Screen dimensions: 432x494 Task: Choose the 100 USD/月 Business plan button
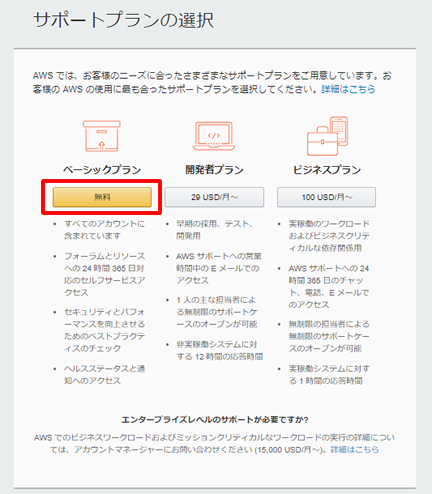coord(327,197)
